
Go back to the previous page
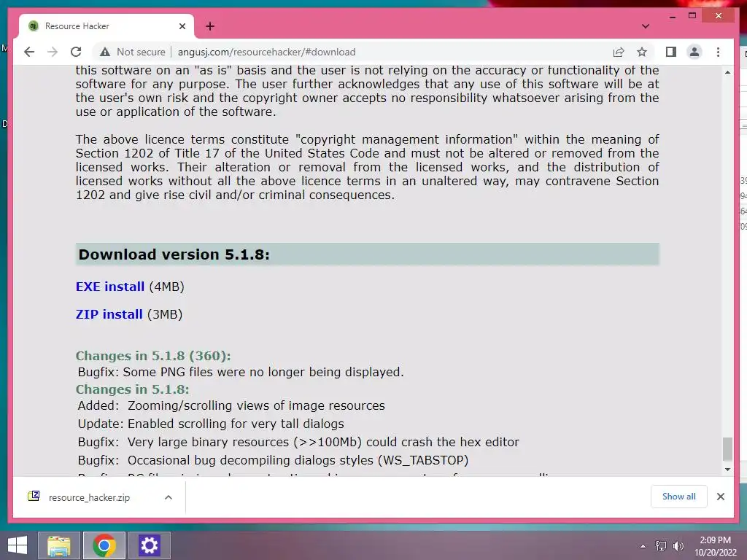pos(29,52)
